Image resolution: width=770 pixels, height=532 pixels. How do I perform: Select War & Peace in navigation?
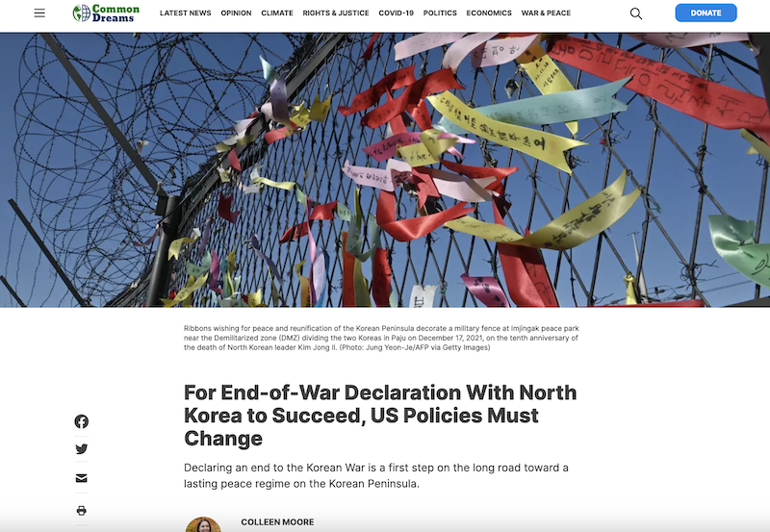546,13
